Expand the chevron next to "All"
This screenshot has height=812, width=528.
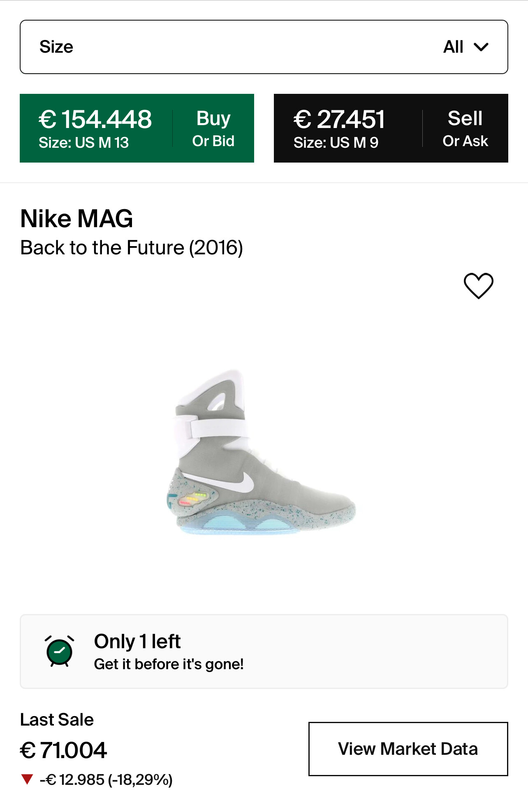(481, 47)
